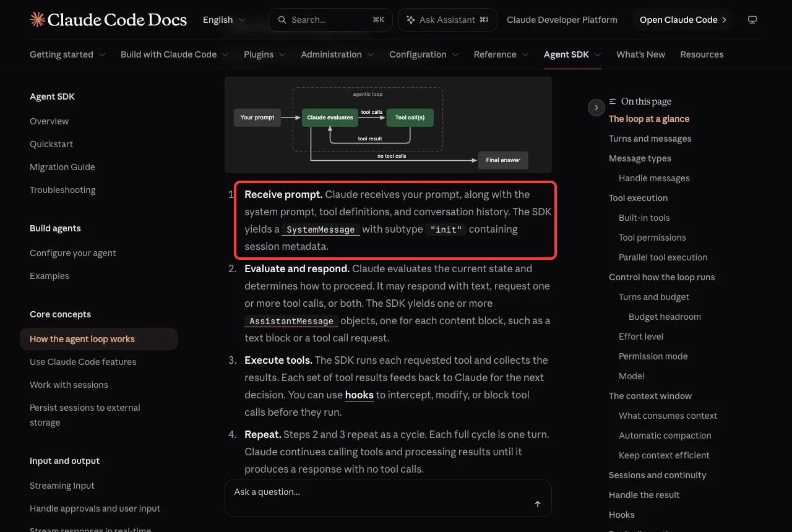Image resolution: width=792 pixels, height=532 pixels.
Task: Open Handle approvals and user input
Action: [x=95, y=508]
